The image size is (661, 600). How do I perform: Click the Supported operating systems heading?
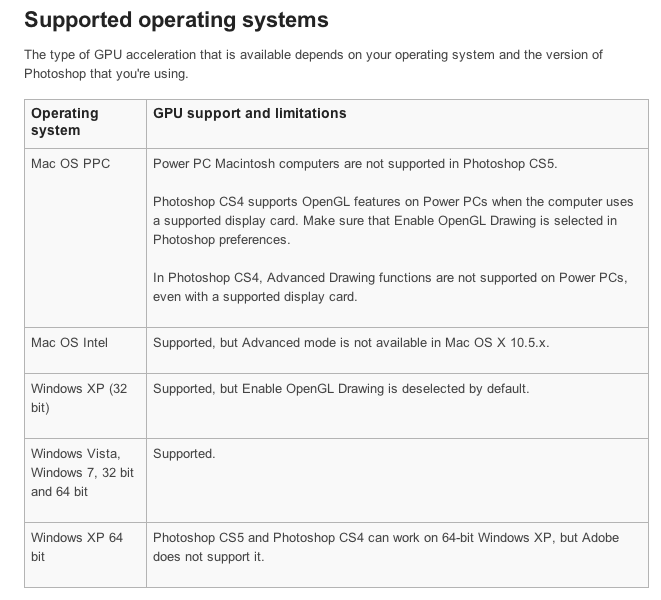176,20
